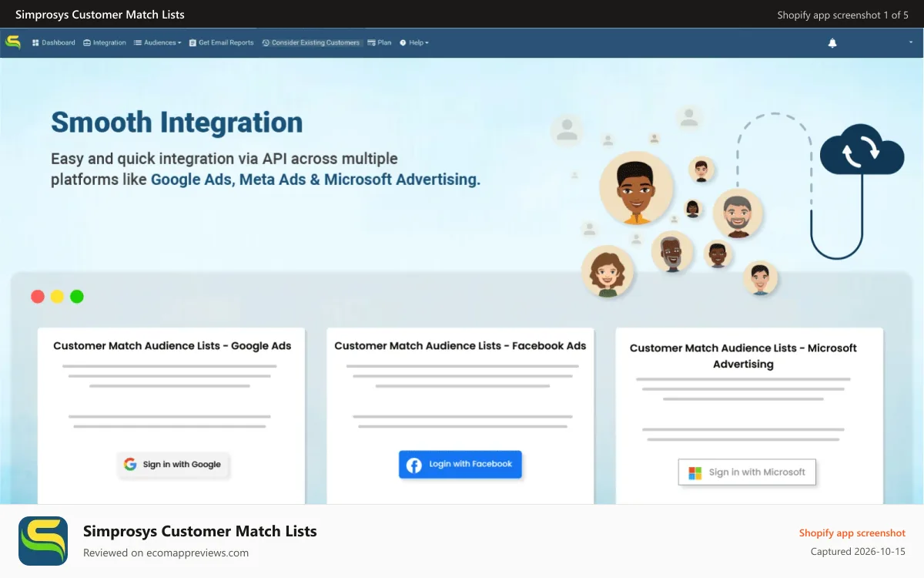Open the Integration menu item

click(105, 43)
